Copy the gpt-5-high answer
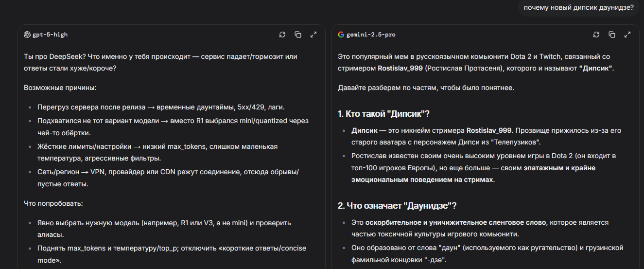Viewport: 644px width, 269px height. point(298,35)
